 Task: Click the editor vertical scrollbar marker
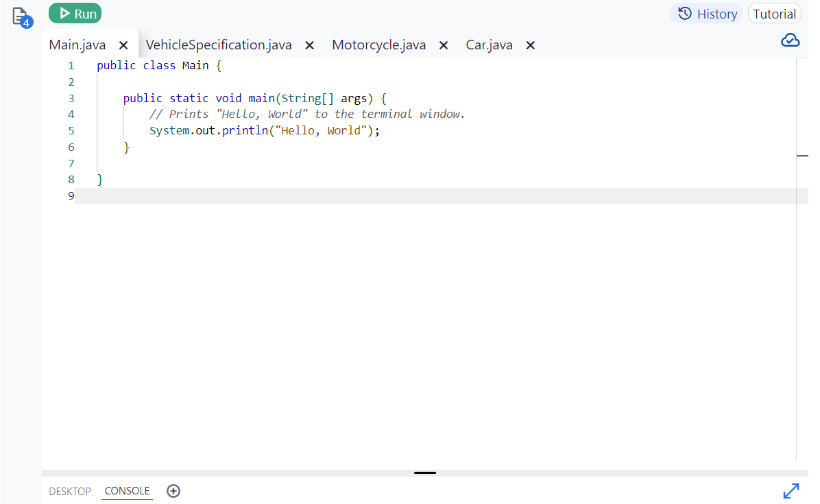(x=802, y=156)
